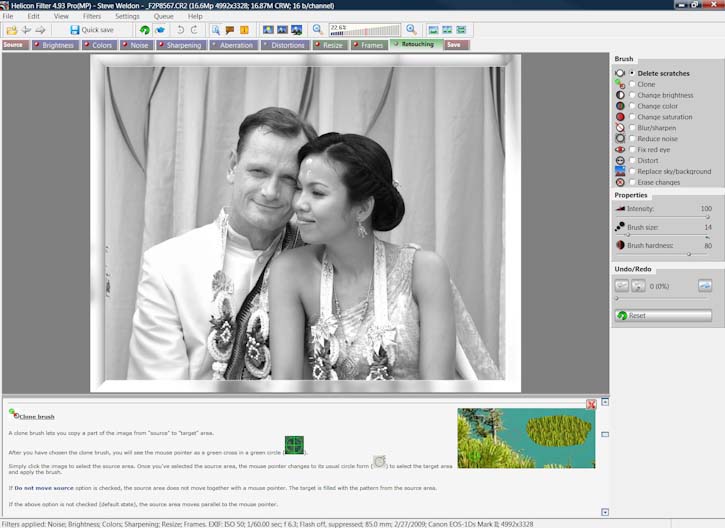Click the open file folder icon
Screen dimensions: 725x528
point(12,30)
